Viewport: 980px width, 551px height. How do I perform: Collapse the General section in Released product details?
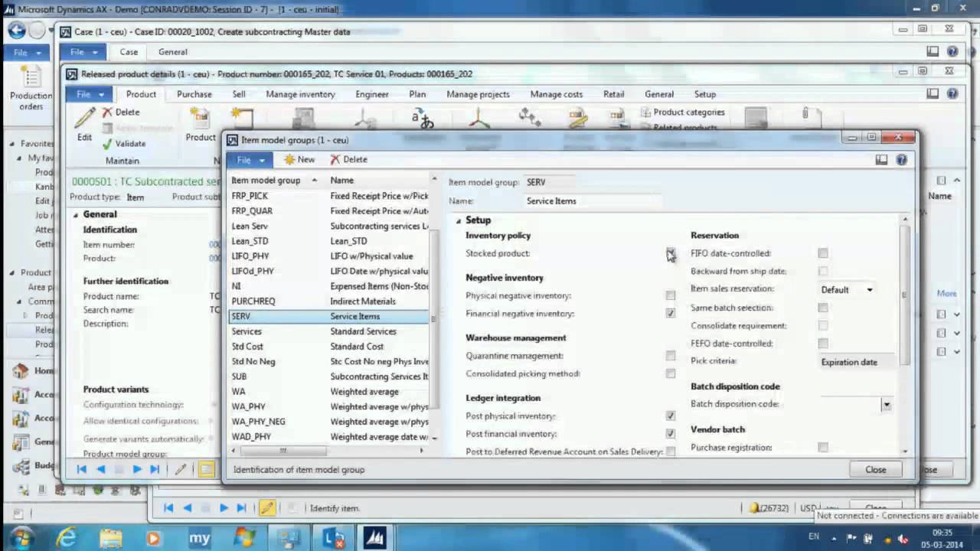pyautogui.click(x=76, y=214)
